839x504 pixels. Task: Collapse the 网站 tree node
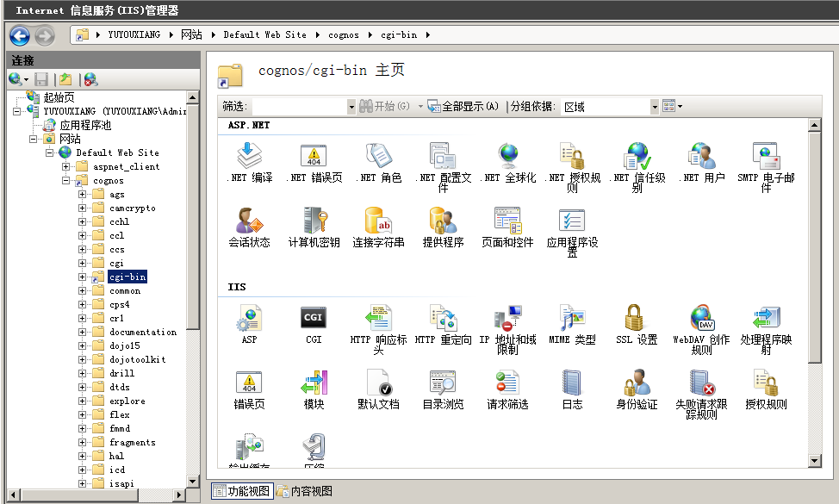pyautogui.click(x=34, y=139)
